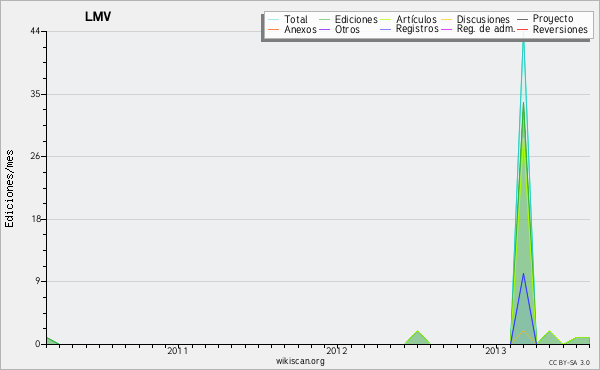Click the purple Otros legend line swatch
The width and height of the screenshot is (600, 370).
[x=324, y=29]
